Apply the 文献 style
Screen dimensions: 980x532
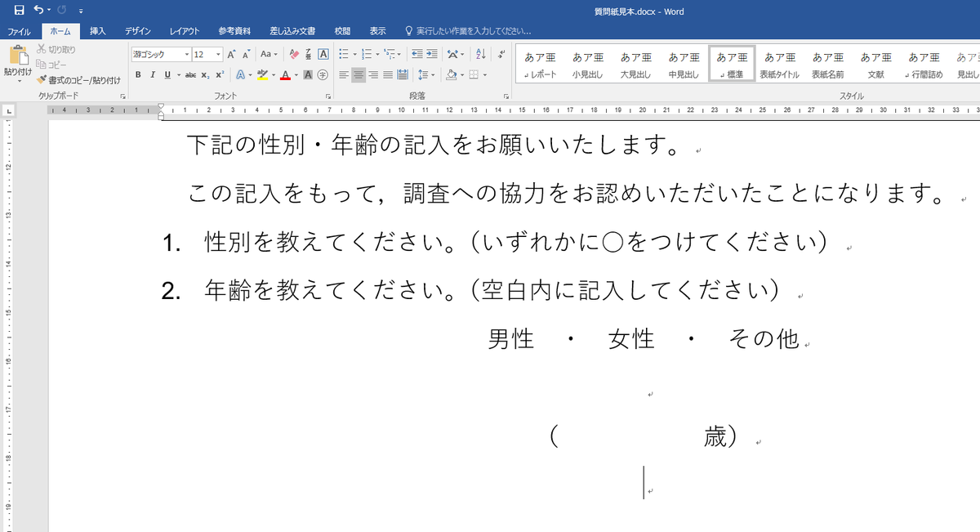pos(875,65)
